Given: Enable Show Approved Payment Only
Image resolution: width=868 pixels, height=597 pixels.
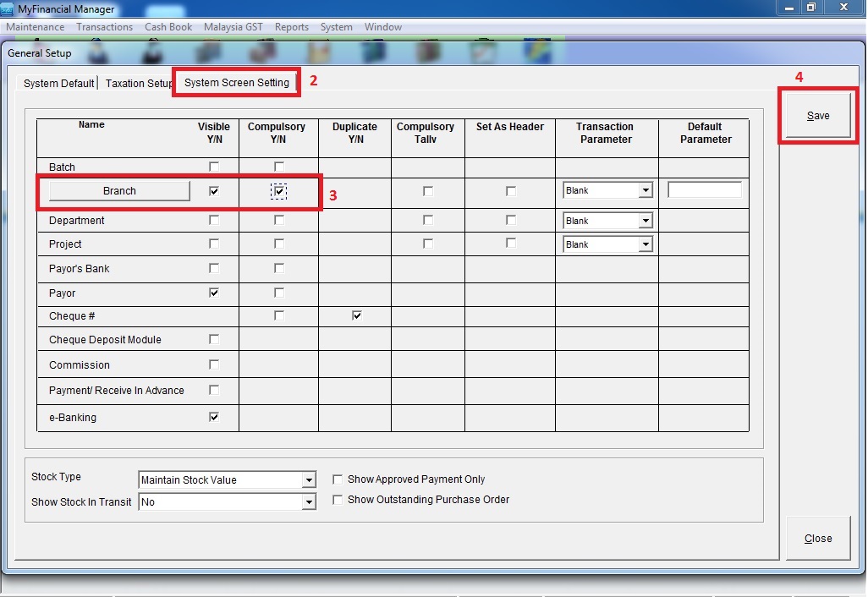Looking at the screenshot, I should coord(338,479).
